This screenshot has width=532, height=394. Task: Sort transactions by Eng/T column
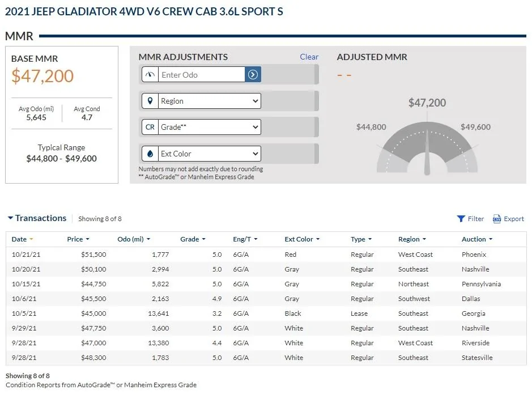click(x=245, y=239)
